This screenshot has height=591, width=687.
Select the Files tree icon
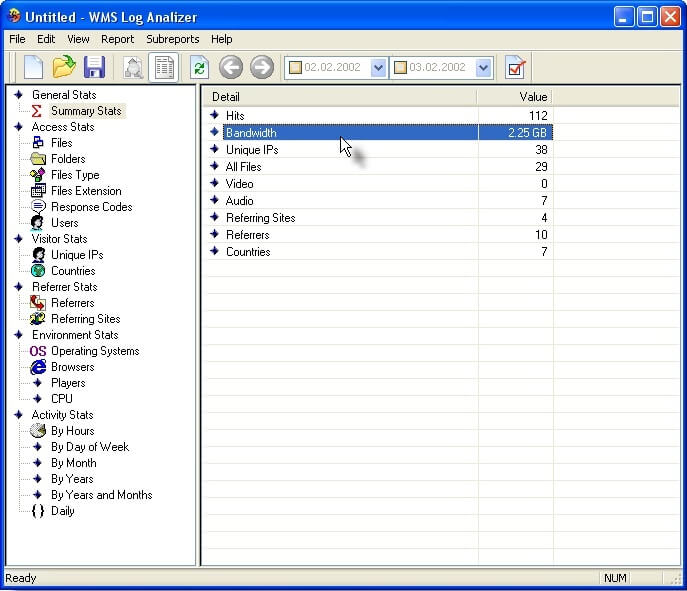click(x=38, y=142)
